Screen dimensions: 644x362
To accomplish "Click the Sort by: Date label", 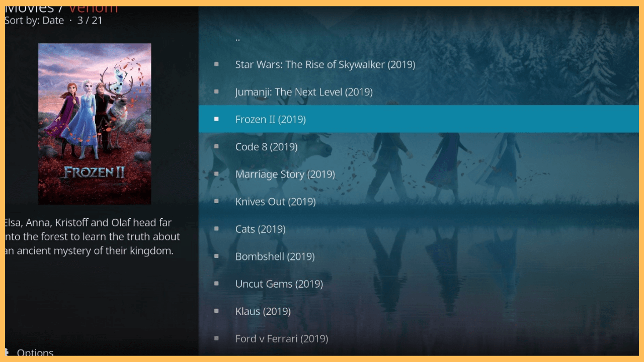I will click(34, 21).
